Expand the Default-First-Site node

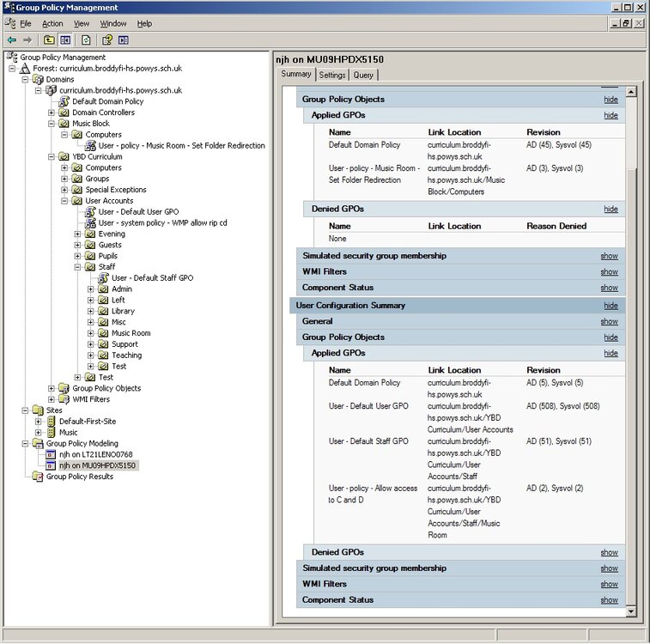coord(38,422)
